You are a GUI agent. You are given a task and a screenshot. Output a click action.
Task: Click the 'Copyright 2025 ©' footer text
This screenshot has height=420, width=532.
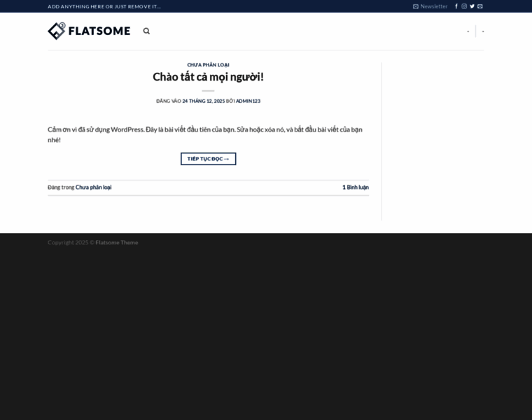pyautogui.click(x=71, y=243)
